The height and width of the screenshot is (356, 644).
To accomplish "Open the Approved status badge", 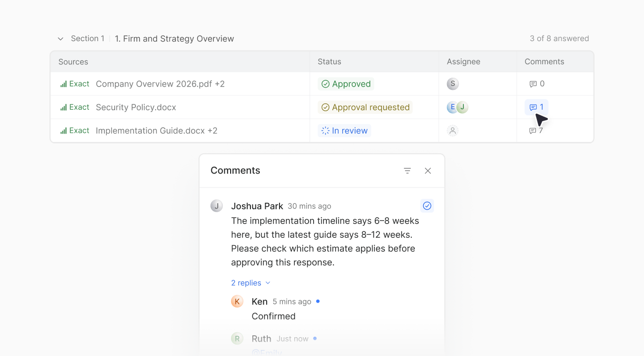I will [x=346, y=84].
